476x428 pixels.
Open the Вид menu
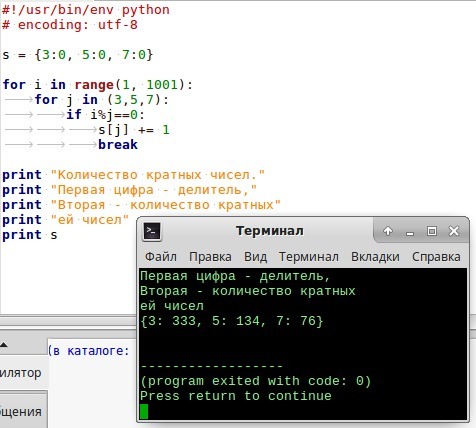(255, 257)
